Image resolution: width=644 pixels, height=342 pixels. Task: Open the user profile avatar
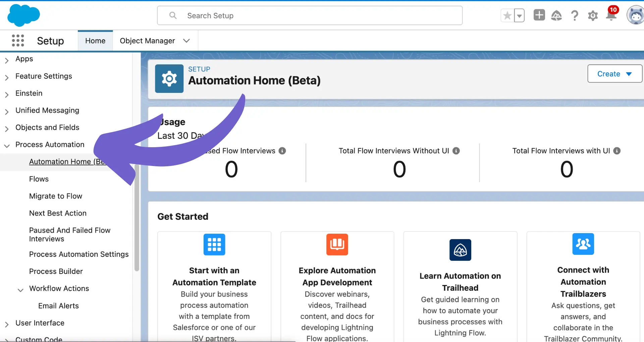pyautogui.click(x=636, y=15)
